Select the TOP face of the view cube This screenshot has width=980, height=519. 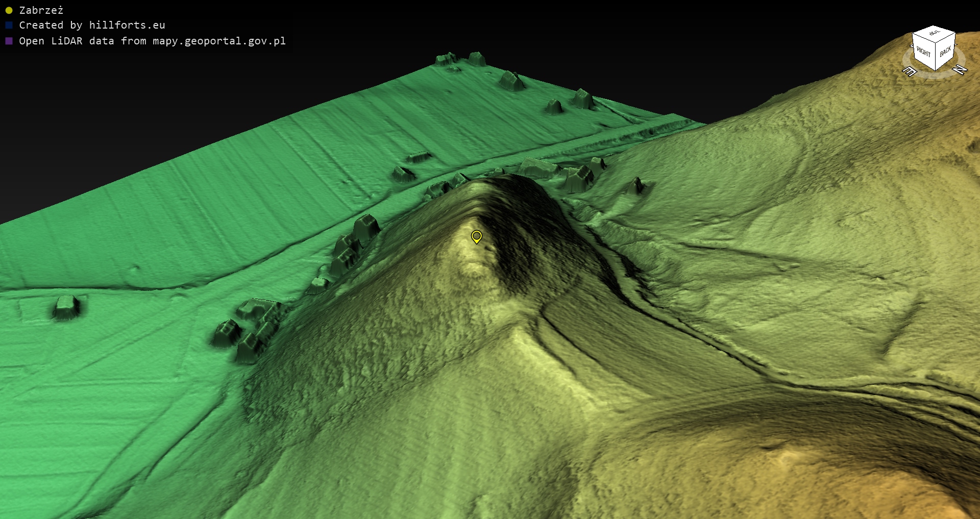934,33
